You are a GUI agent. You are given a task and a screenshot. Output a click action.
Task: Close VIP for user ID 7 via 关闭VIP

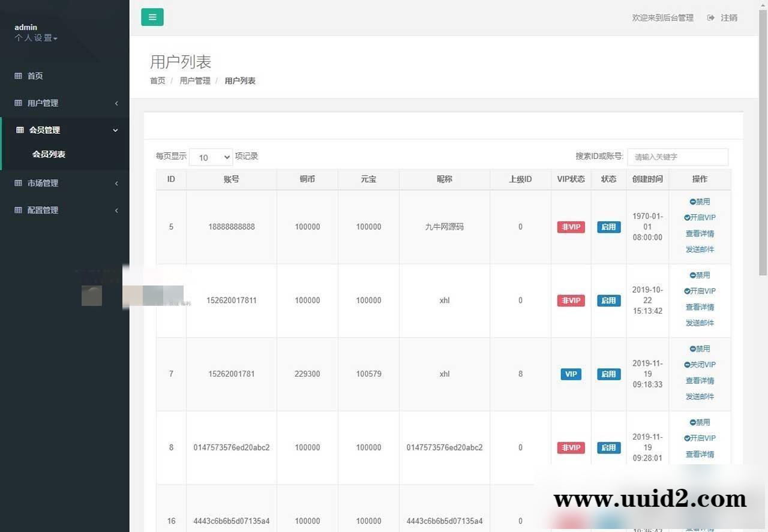click(x=701, y=364)
